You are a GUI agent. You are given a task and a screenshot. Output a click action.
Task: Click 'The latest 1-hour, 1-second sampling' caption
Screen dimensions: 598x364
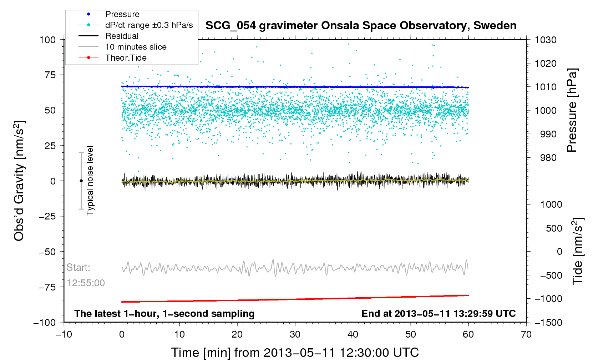coord(164,314)
